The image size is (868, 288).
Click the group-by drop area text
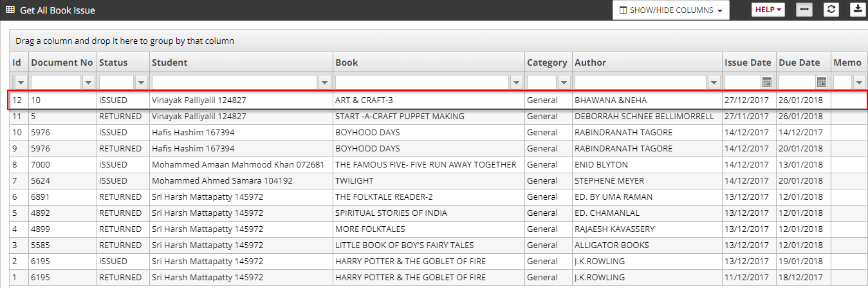(125, 41)
